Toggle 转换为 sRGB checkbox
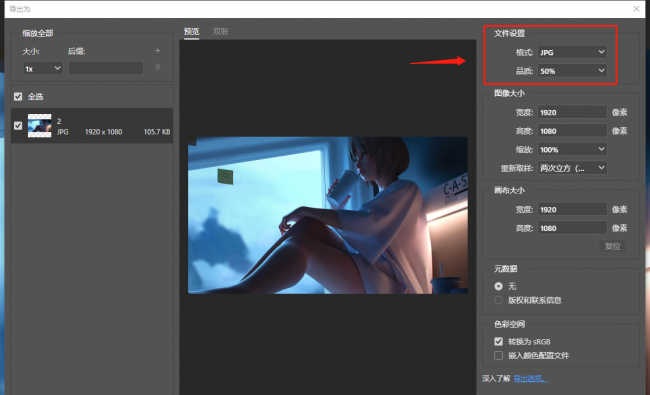650x395 pixels. tap(498, 342)
